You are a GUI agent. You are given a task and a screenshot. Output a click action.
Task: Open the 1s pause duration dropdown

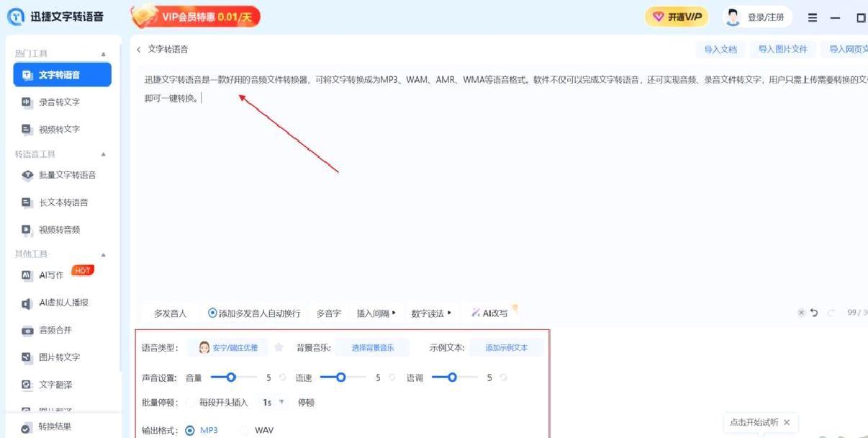(x=273, y=402)
